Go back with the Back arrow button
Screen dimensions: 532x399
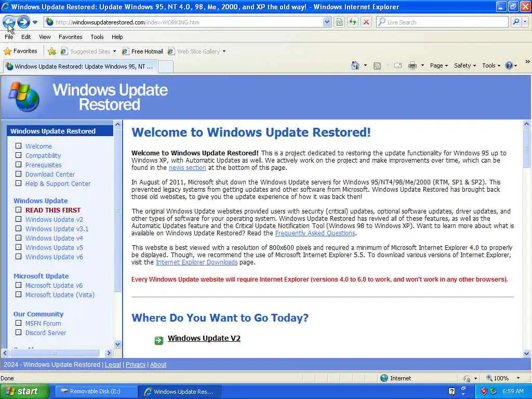[9, 22]
